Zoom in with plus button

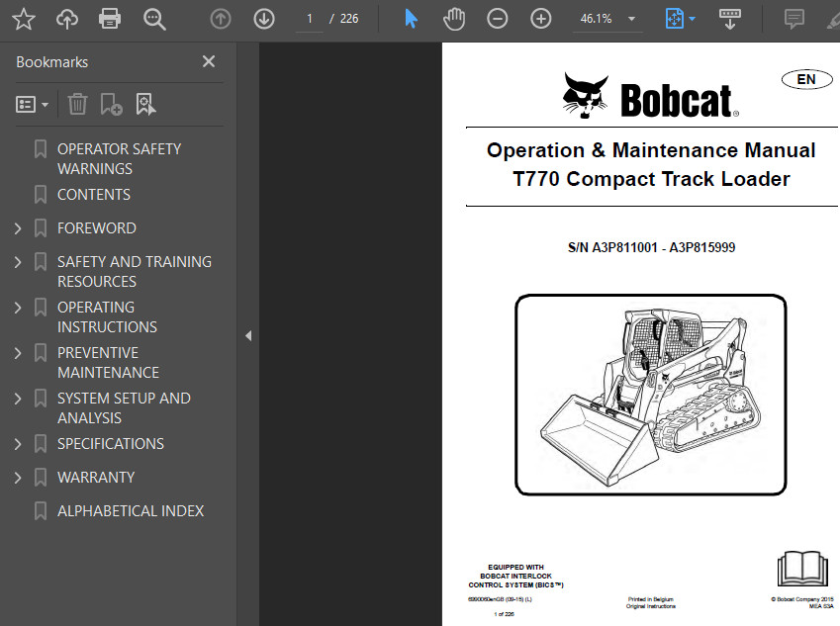tap(540, 19)
